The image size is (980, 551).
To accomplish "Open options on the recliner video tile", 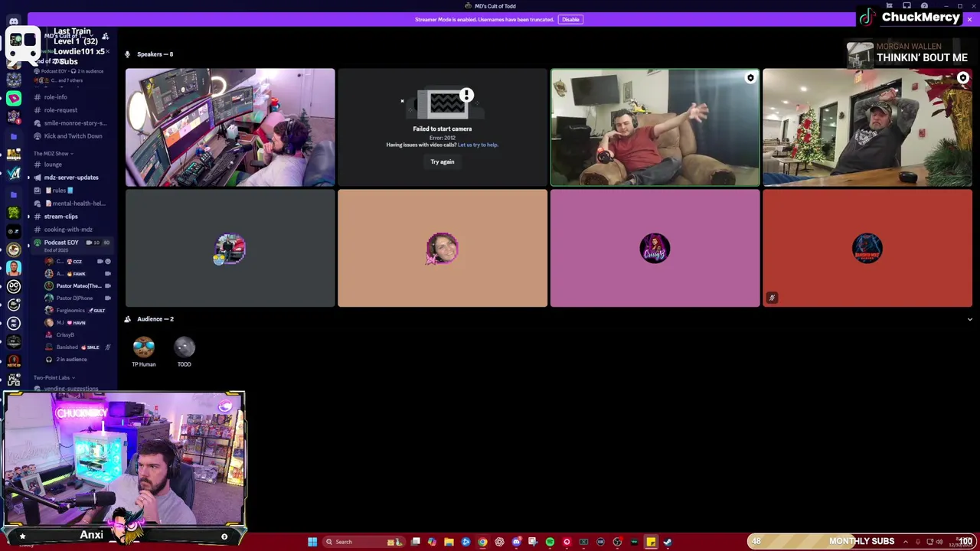I will pyautogui.click(x=750, y=78).
